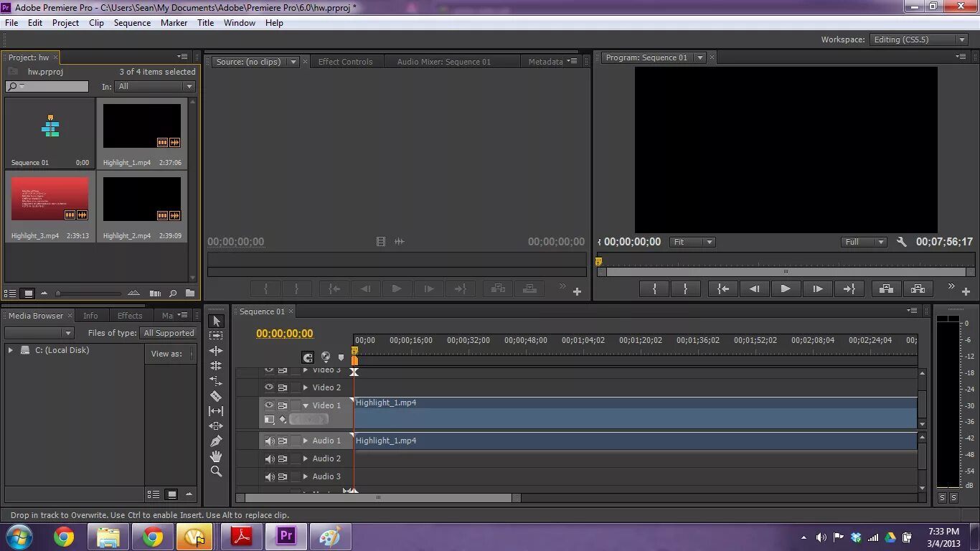Toggle track lock box on Video 1
This screenshot has height=551, width=980.
coord(295,405)
